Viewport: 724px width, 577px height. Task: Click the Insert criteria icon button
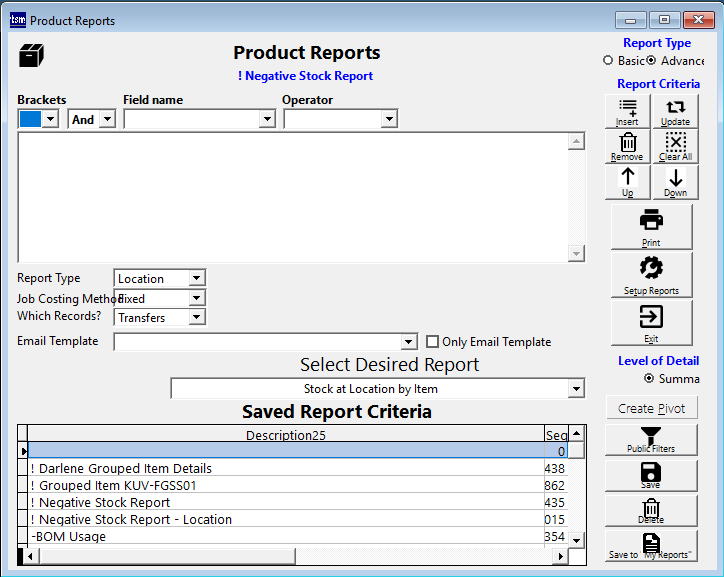click(x=627, y=111)
